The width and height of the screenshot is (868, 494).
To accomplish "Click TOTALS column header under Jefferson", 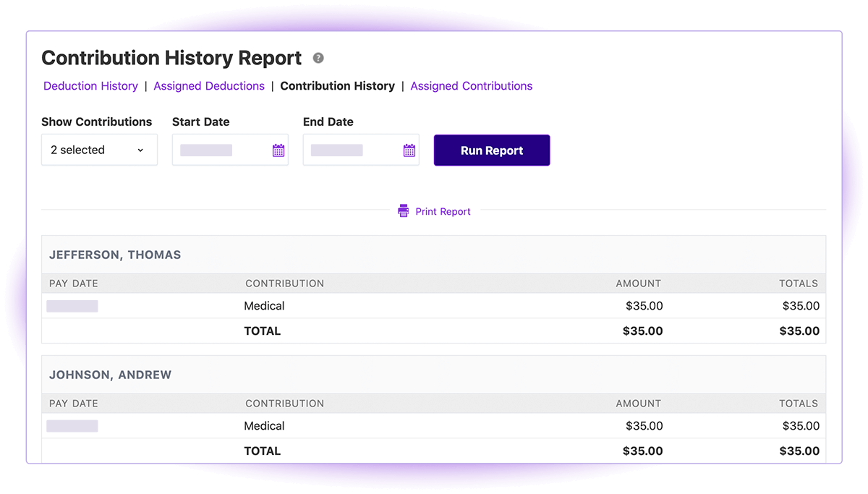I will point(799,284).
